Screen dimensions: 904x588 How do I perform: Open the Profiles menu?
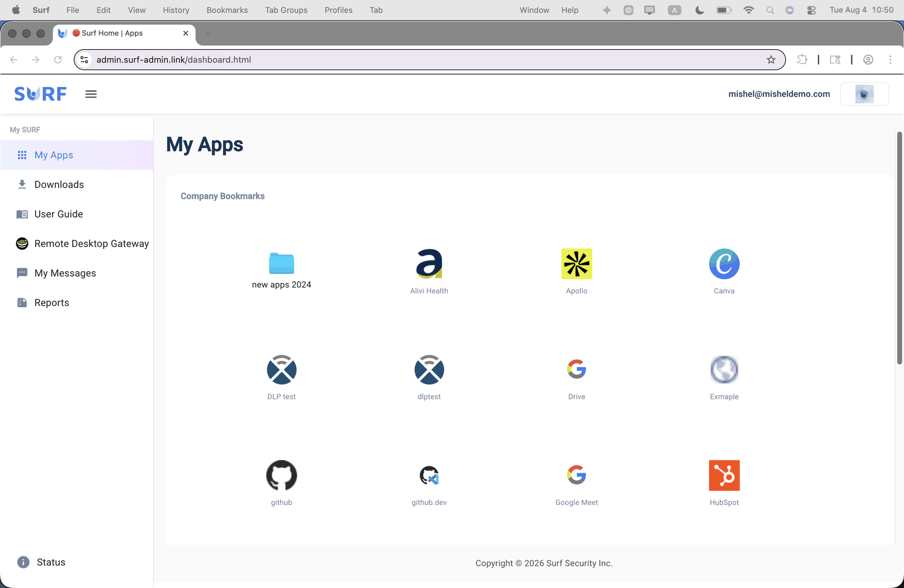tap(338, 10)
